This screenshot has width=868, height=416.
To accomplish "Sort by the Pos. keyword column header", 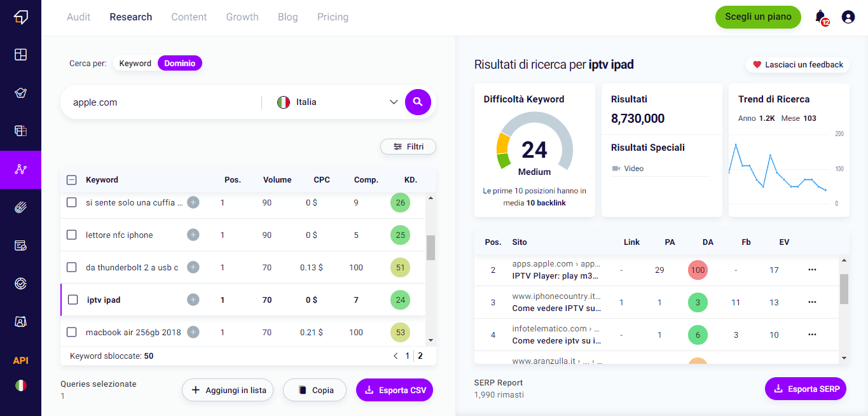I will point(233,180).
